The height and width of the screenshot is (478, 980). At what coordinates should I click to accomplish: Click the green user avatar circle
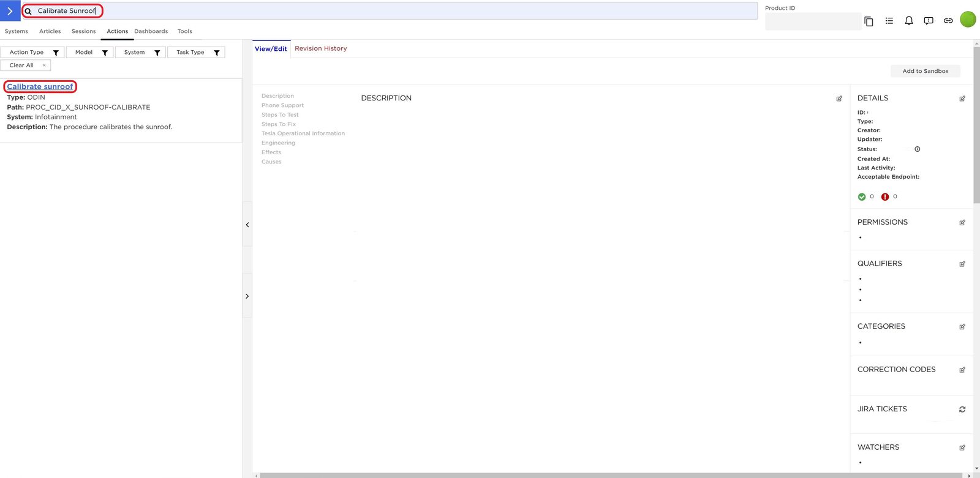tap(968, 20)
